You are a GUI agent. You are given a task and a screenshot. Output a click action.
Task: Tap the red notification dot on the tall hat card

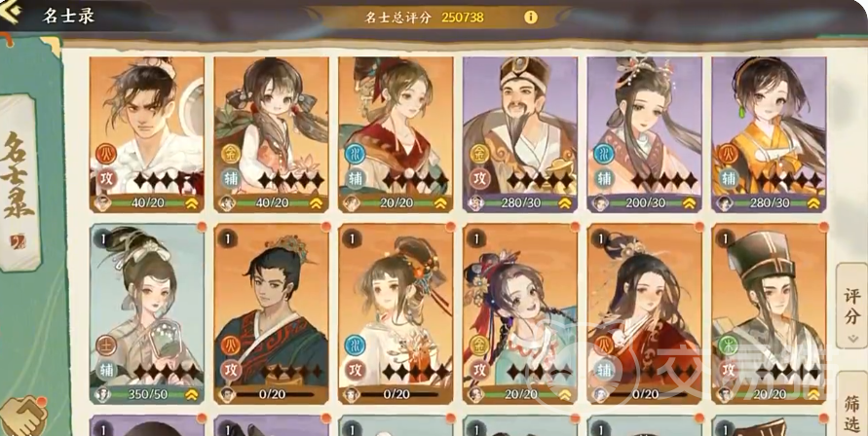[x=824, y=227]
